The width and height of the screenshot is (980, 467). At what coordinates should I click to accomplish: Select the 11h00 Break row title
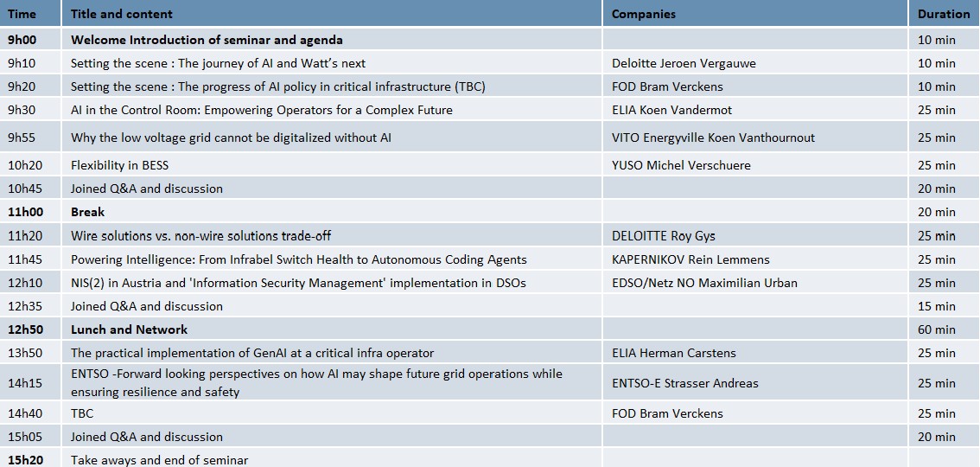(87, 212)
